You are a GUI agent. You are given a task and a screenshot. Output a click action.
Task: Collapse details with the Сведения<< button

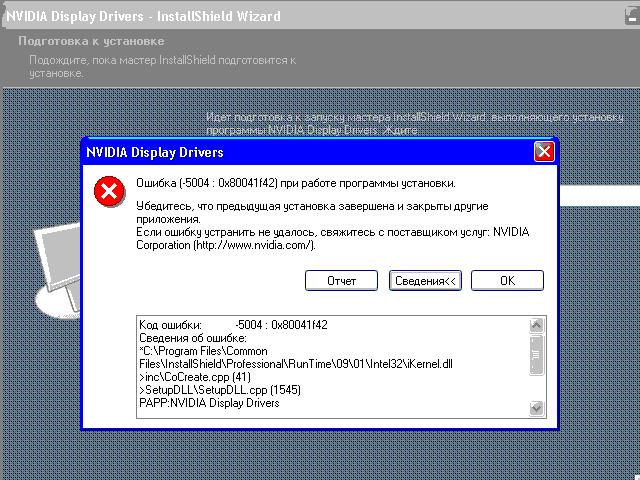point(425,281)
